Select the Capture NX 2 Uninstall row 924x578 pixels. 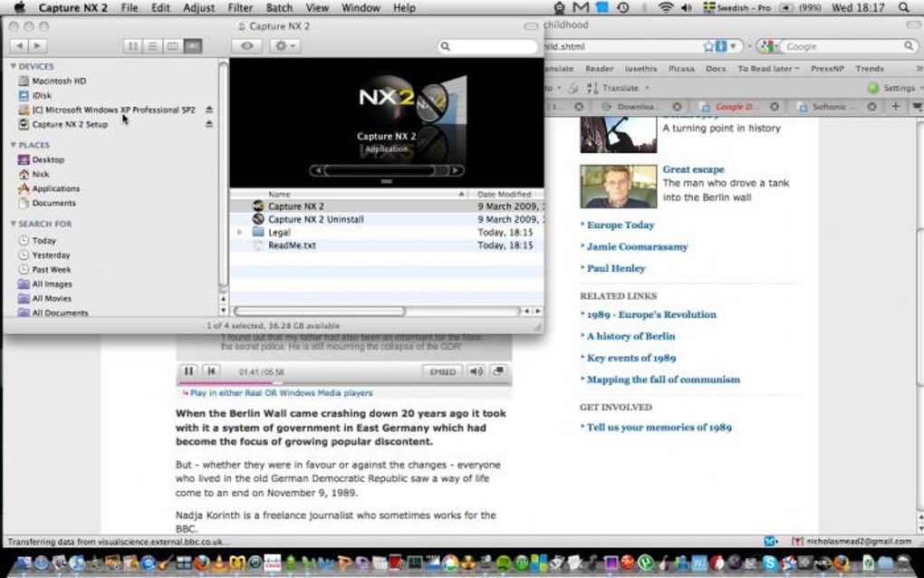click(387, 219)
